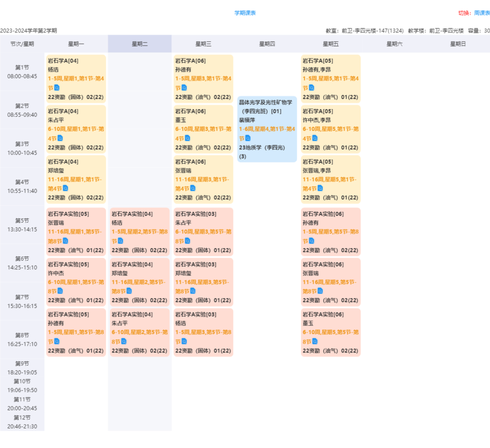Click the 星期六 column header
Image resolution: width=490 pixels, height=448 pixels.
click(x=394, y=44)
